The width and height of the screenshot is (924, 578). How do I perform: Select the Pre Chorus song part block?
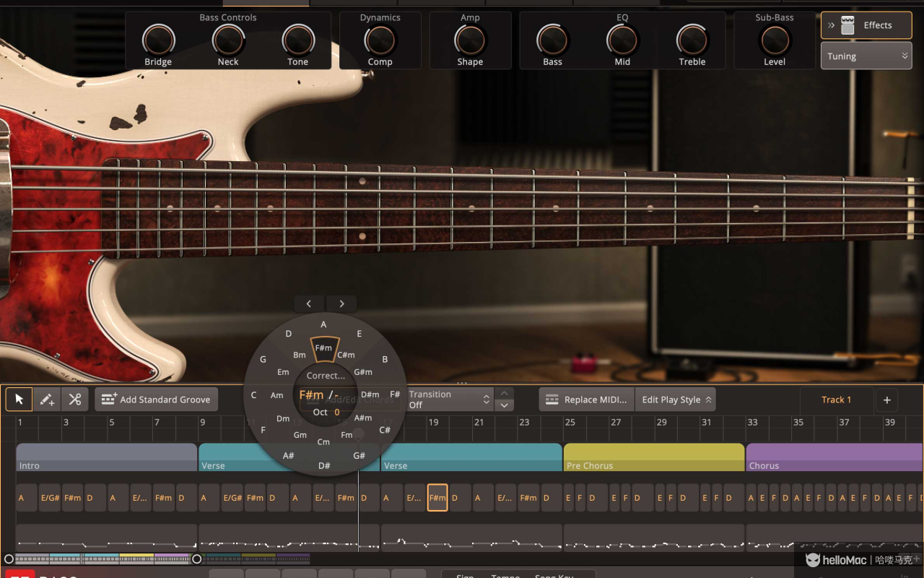(653, 457)
